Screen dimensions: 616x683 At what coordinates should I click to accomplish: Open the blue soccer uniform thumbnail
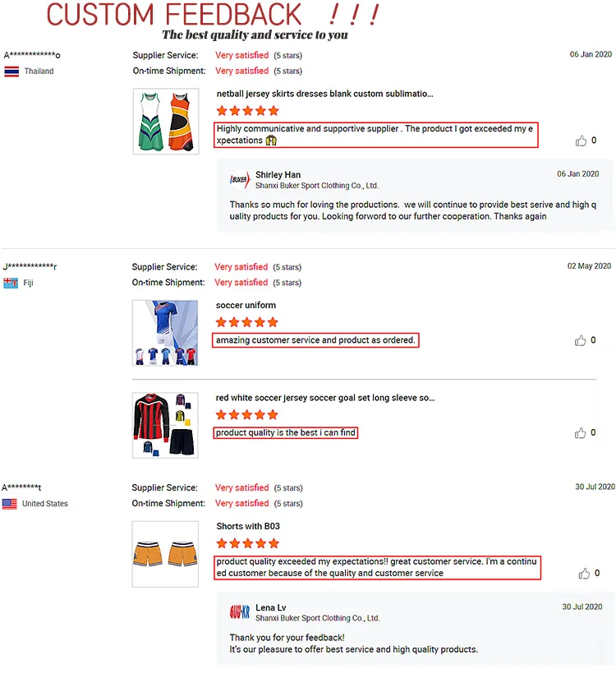166,333
